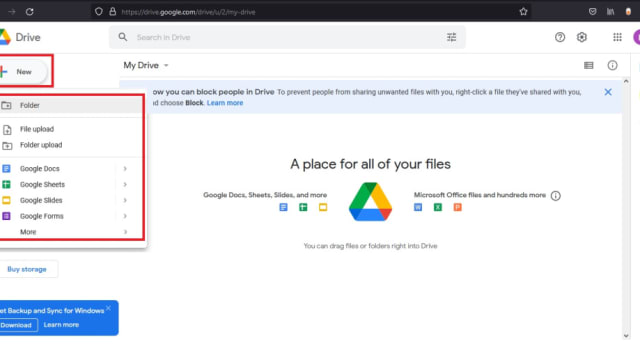Expand Google Forms submenu arrow
Screen dimensions: 640x360
click(125, 216)
